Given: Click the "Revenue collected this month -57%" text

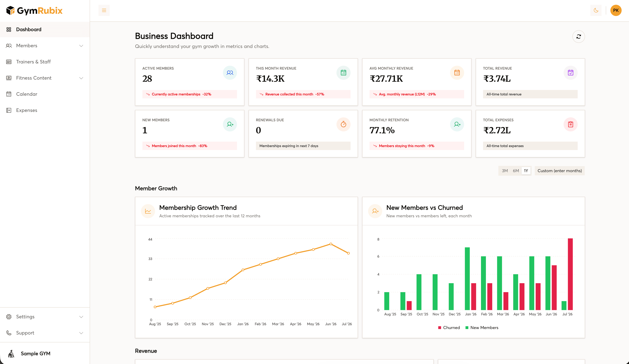Looking at the screenshot, I should 295,94.
